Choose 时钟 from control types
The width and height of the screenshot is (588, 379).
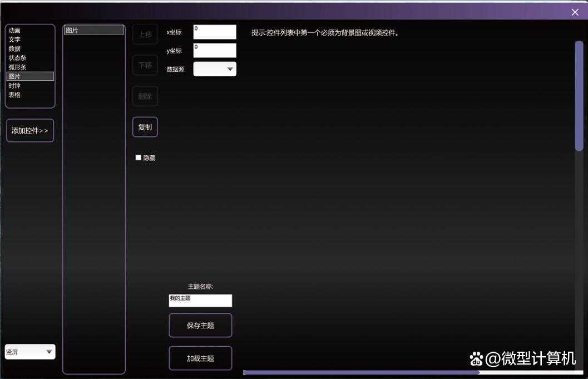(14, 86)
